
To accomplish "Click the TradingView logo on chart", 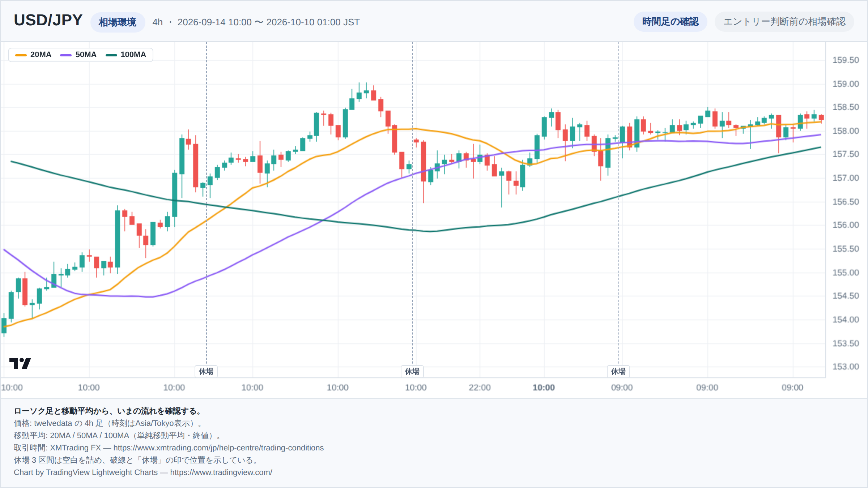I will (x=20, y=363).
